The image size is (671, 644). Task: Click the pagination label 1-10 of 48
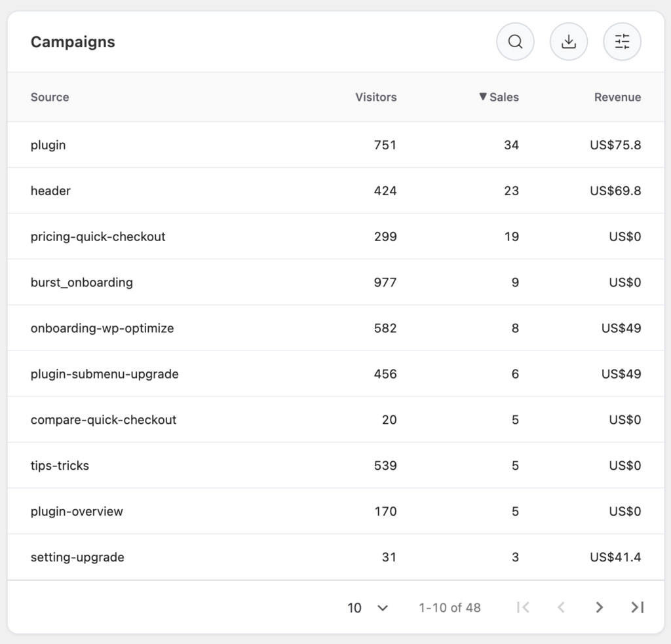tap(448, 607)
